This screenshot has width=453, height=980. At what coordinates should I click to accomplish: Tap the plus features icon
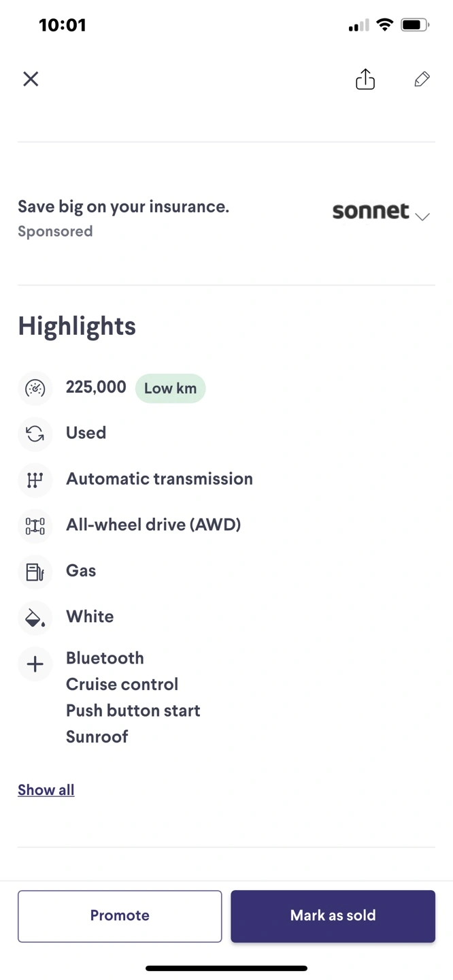point(35,664)
